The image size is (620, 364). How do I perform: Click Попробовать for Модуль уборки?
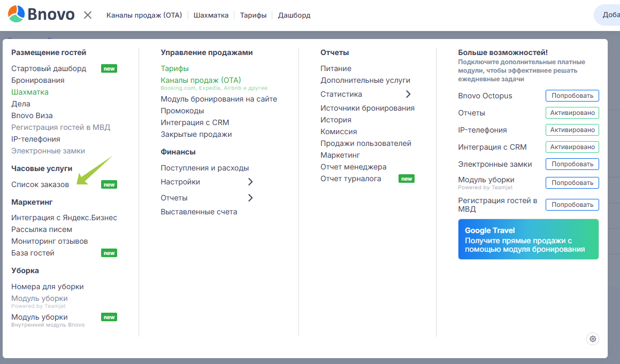(572, 183)
